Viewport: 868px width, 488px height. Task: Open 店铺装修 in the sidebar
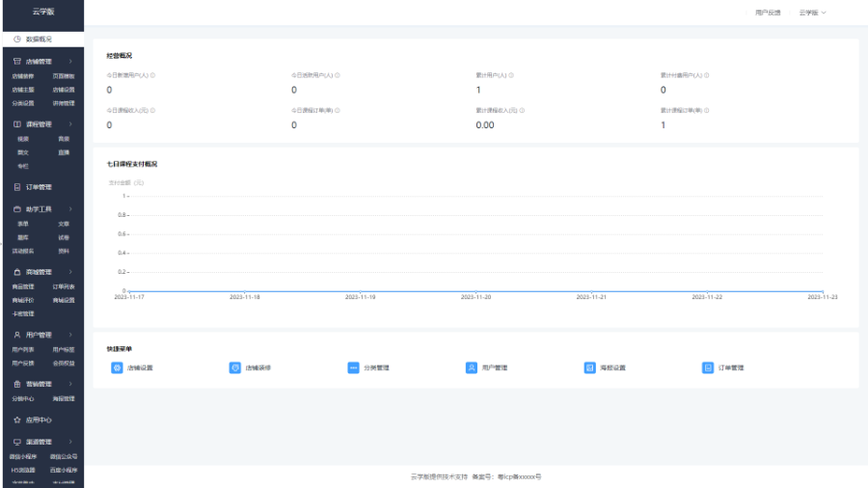(x=23, y=76)
